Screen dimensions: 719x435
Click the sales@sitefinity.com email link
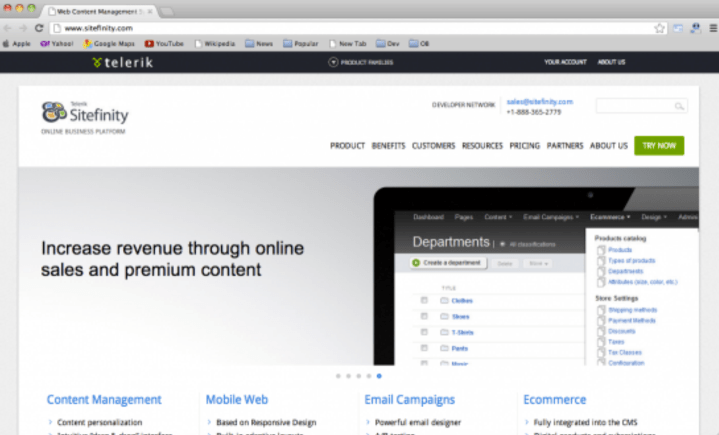(540, 102)
